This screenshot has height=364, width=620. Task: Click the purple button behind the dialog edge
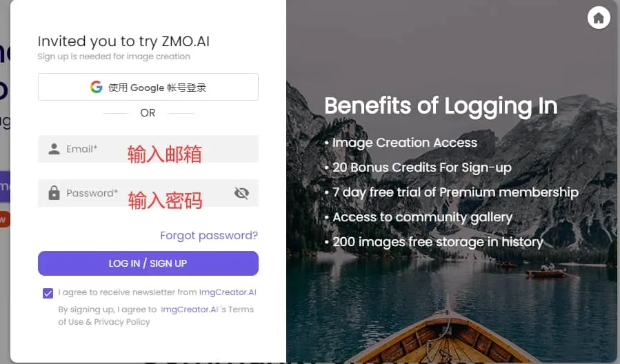[x=5, y=187]
